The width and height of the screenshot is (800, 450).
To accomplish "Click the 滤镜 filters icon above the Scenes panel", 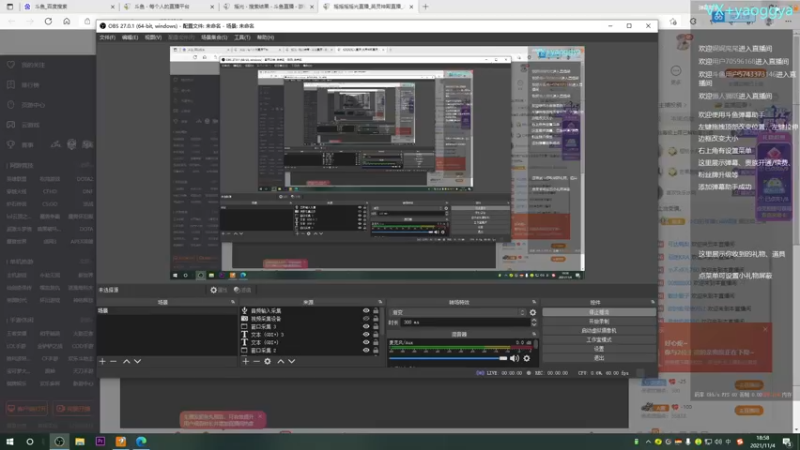I will tap(242, 290).
